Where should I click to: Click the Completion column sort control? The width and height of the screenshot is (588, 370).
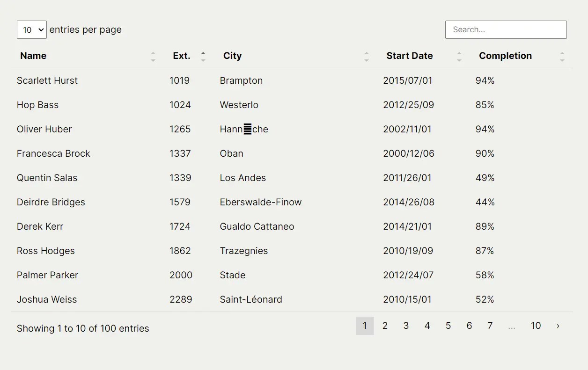[562, 55]
